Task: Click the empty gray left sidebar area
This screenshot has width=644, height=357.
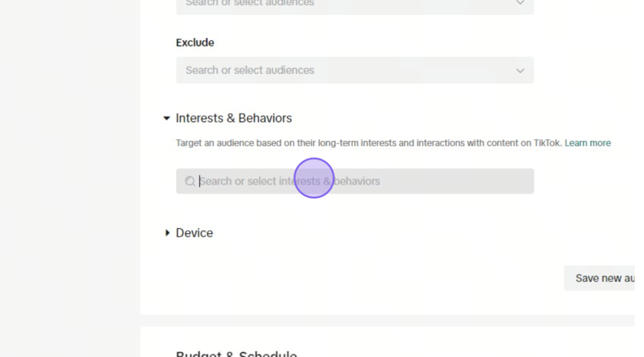Action: pos(70,178)
